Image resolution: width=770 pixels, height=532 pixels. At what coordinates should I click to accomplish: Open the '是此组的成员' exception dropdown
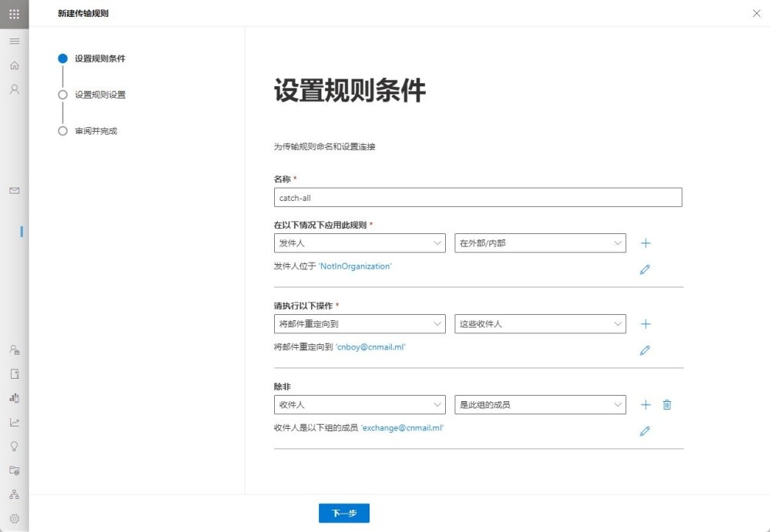(540, 405)
